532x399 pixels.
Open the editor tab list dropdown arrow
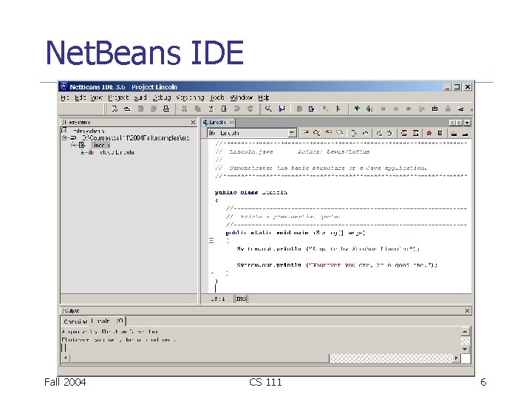(x=468, y=123)
